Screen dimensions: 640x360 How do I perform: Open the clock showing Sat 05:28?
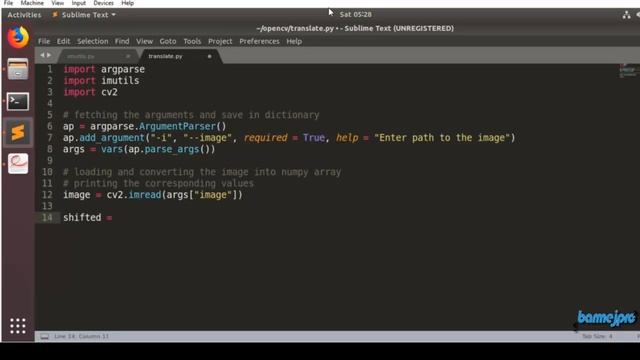coord(356,15)
